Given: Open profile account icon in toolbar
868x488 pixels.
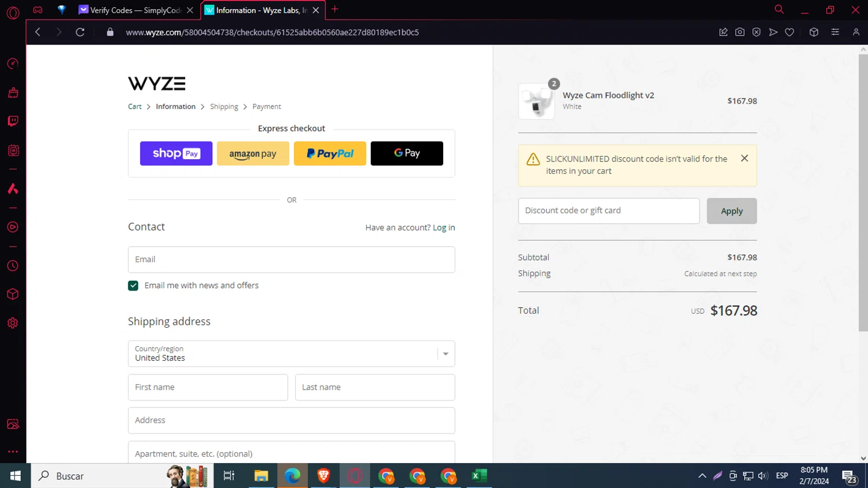Looking at the screenshot, I should (x=856, y=32).
